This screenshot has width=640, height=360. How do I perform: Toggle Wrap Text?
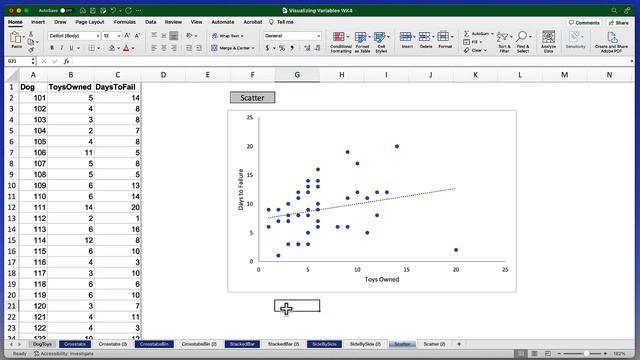pos(228,36)
